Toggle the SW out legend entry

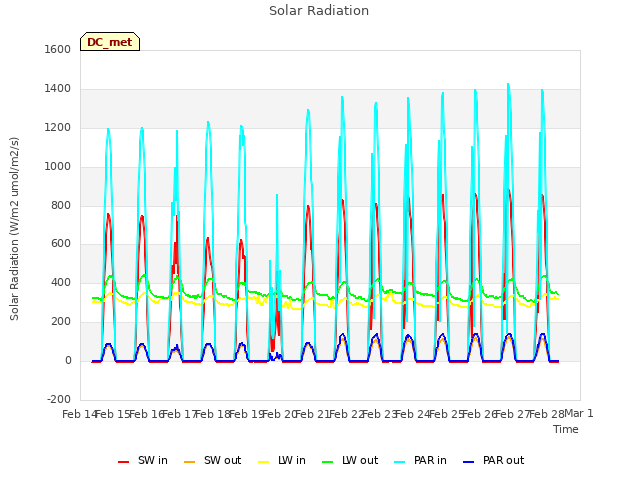pyautogui.click(x=213, y=460)
